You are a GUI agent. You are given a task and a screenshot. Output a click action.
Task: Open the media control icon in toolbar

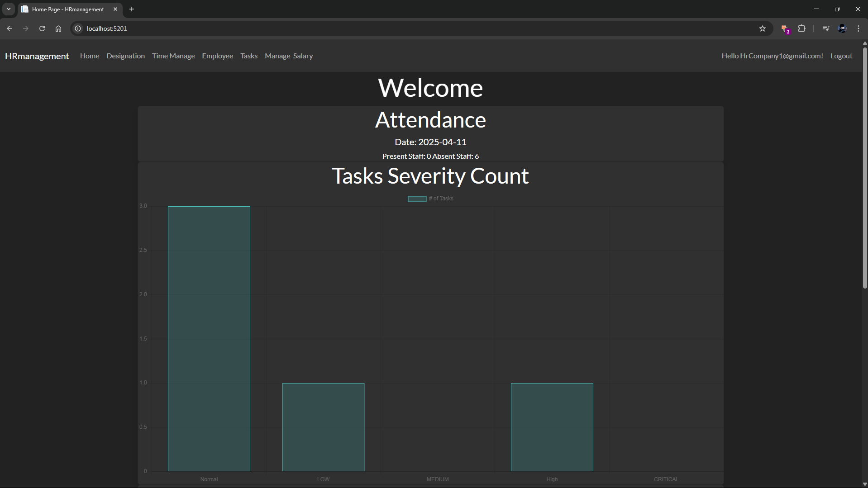pyautogui.click(x=826, y=28)
